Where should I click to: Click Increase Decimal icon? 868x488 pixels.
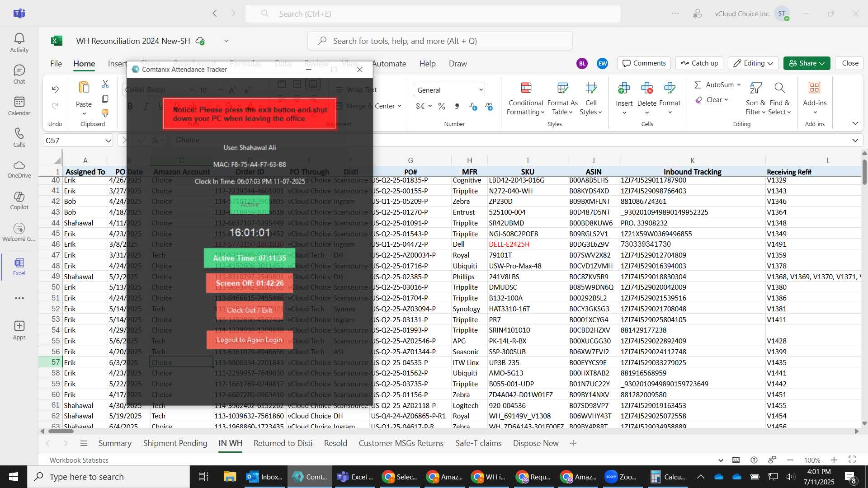click(x=473, y=106)
